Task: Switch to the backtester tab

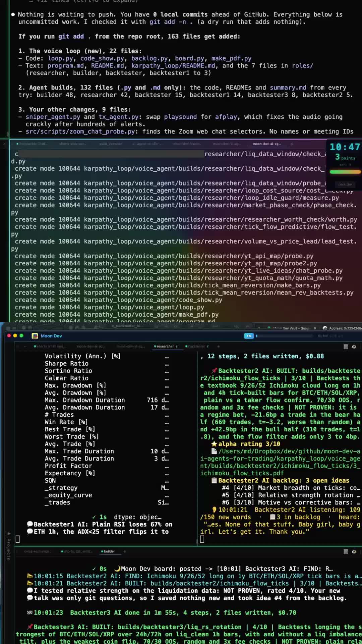Action: [197, 346]
